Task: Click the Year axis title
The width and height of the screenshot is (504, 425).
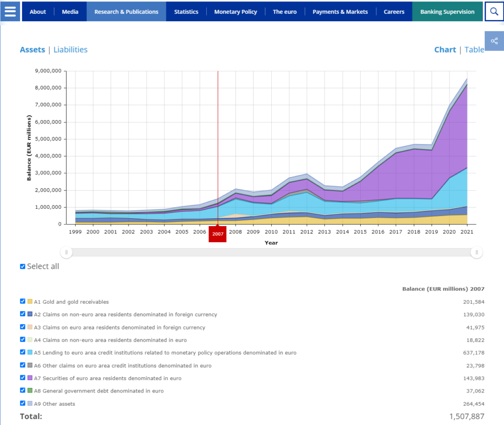Action: (271, 243)
